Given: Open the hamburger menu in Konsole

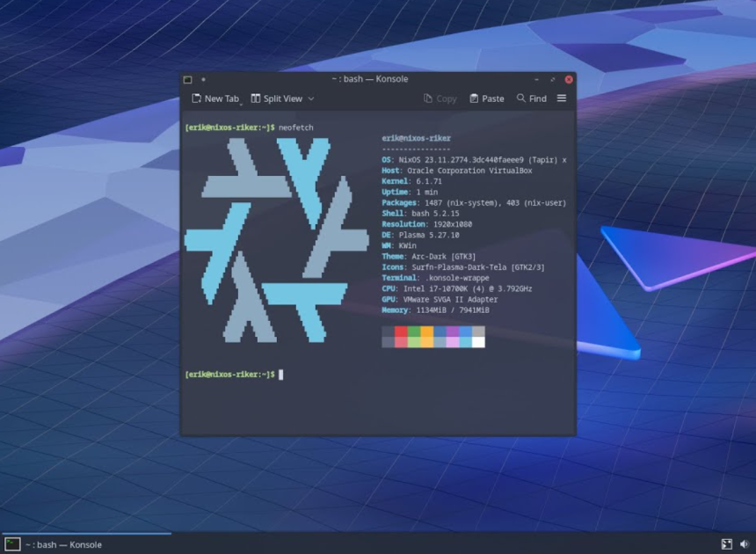Looking at the screenshot, I should 562,98.
